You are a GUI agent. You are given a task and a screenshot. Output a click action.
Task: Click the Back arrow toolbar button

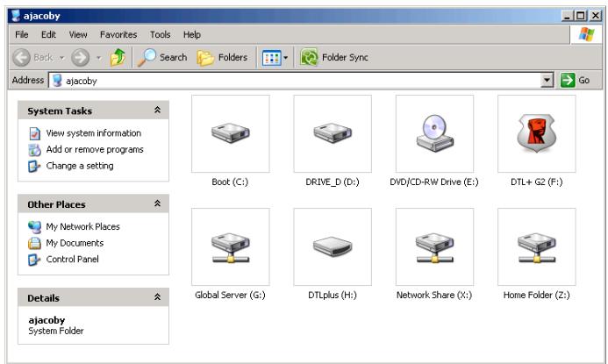click(21, 58)
